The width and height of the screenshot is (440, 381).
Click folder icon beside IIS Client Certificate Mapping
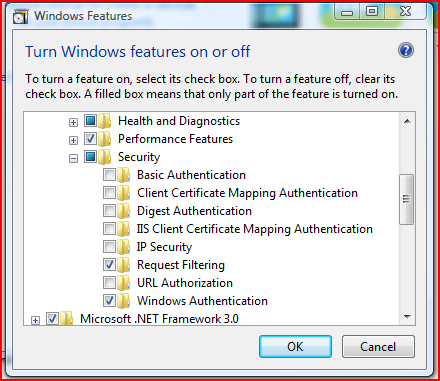coord(124,229)
